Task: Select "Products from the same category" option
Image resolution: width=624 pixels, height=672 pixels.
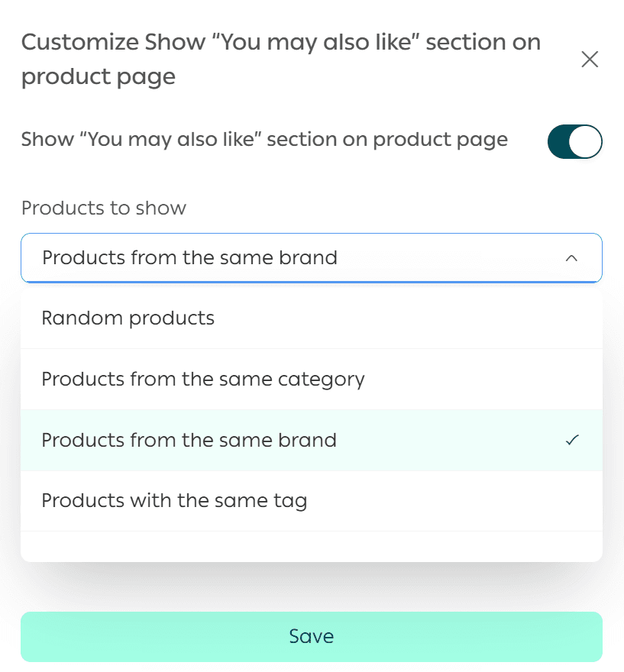Action: tap(203, 379)
